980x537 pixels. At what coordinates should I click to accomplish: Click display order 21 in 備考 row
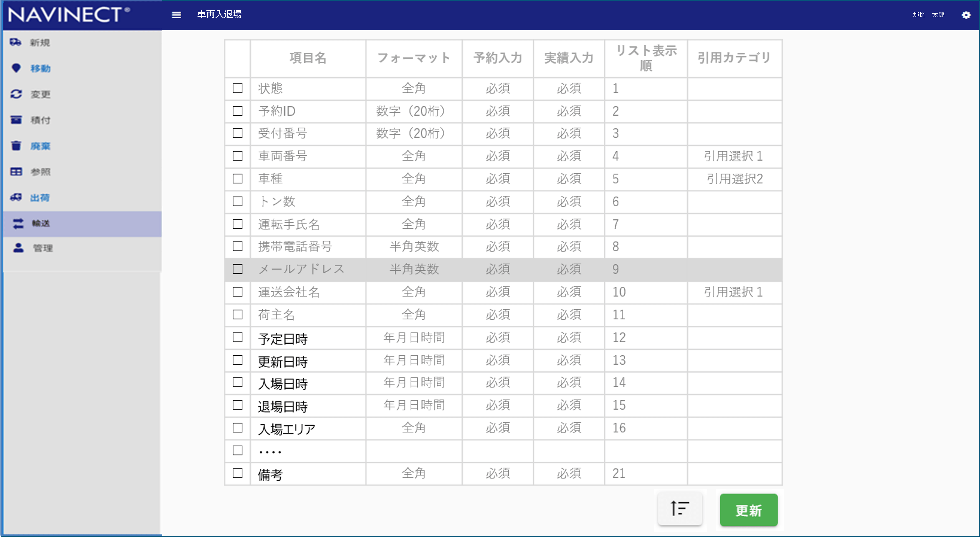pyautogui.click(x=619, y=473)
